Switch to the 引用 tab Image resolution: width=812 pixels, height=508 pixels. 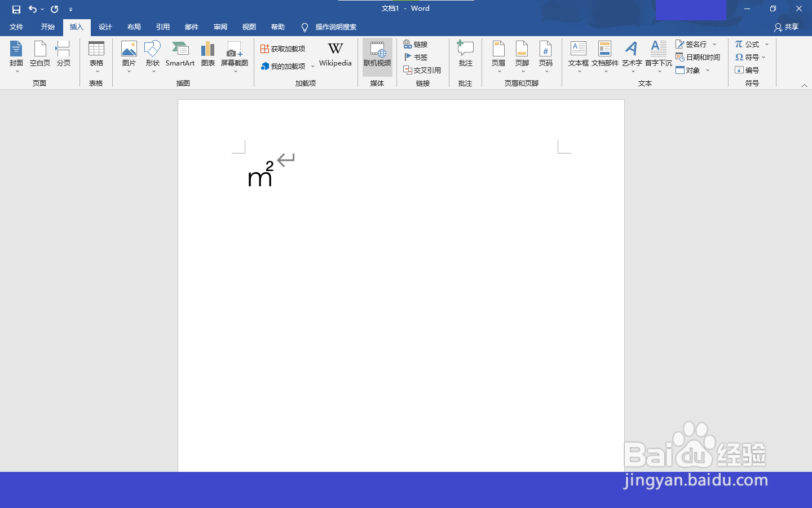point(163,27)
